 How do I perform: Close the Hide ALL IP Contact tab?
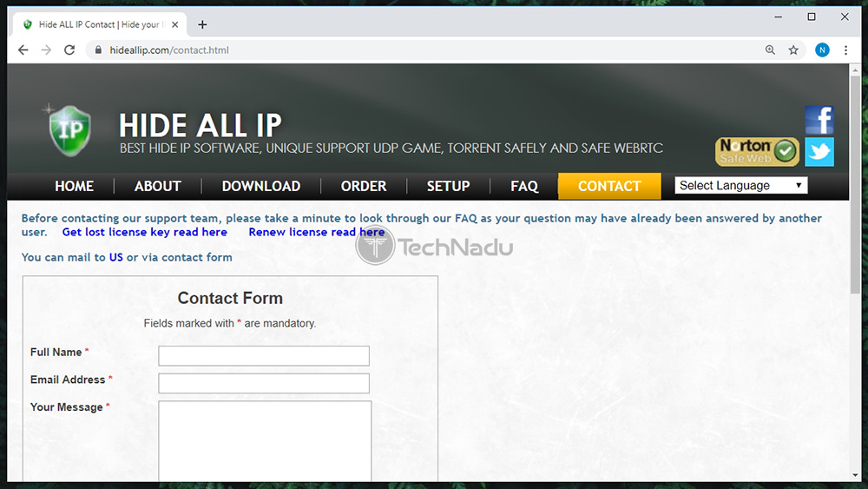(175, 24)
